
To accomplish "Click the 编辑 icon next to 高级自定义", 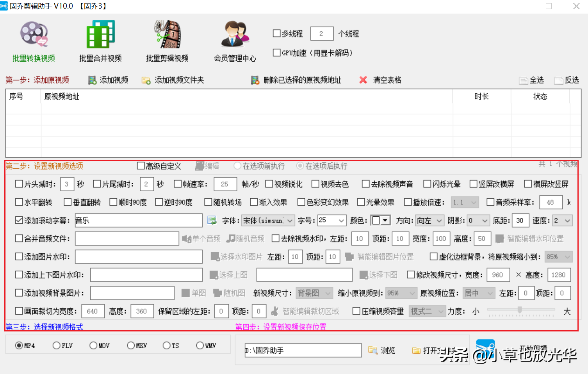I will pos(200,166).
